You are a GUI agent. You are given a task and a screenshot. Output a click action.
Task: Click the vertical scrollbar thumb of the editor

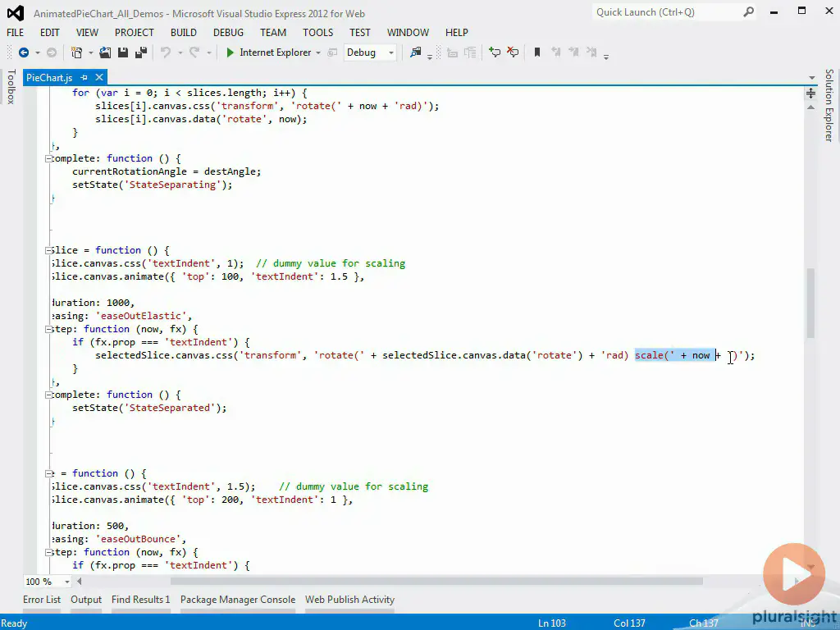[x=811, y=304]
